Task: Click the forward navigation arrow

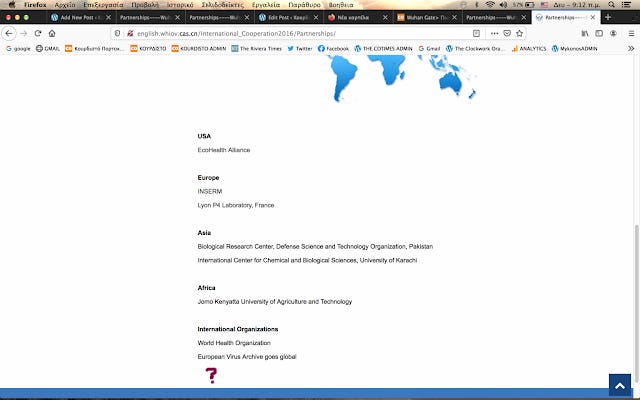Action: pos(23,33)
